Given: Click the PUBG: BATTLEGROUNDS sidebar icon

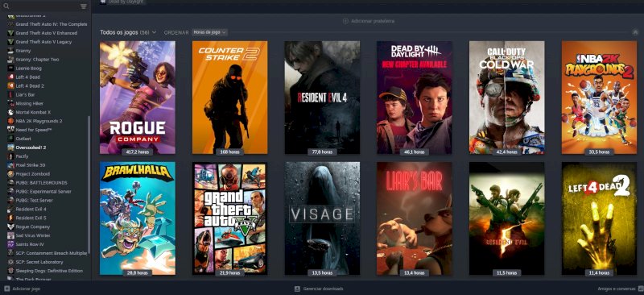Looking at the screenshot, I should pos(10,183).
